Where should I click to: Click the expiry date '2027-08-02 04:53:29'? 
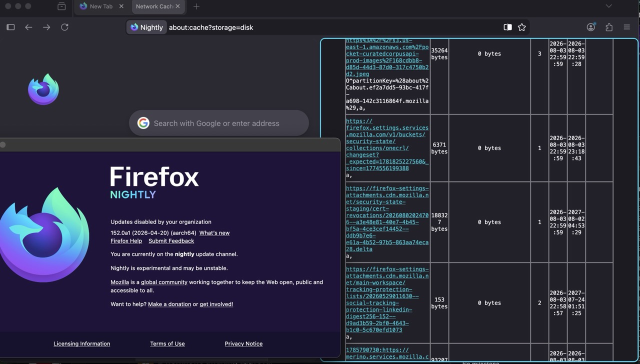point(576,222)
